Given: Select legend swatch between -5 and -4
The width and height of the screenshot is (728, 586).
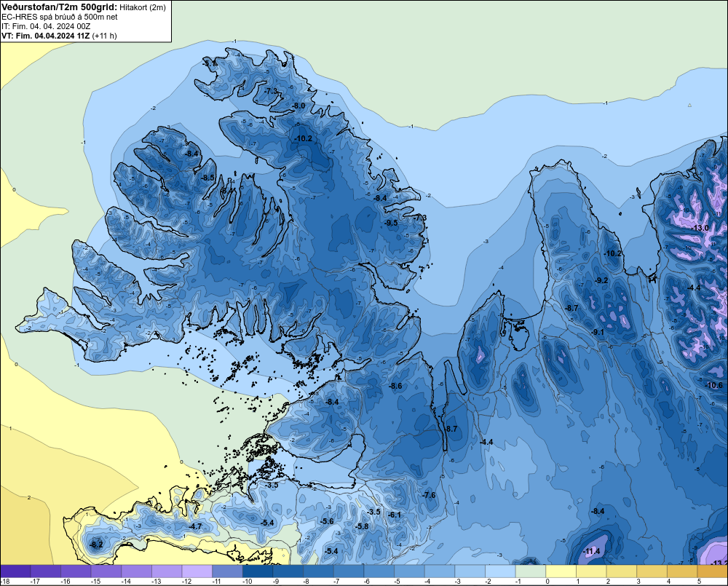Looking at the screenshot, I should pos(409,571).
